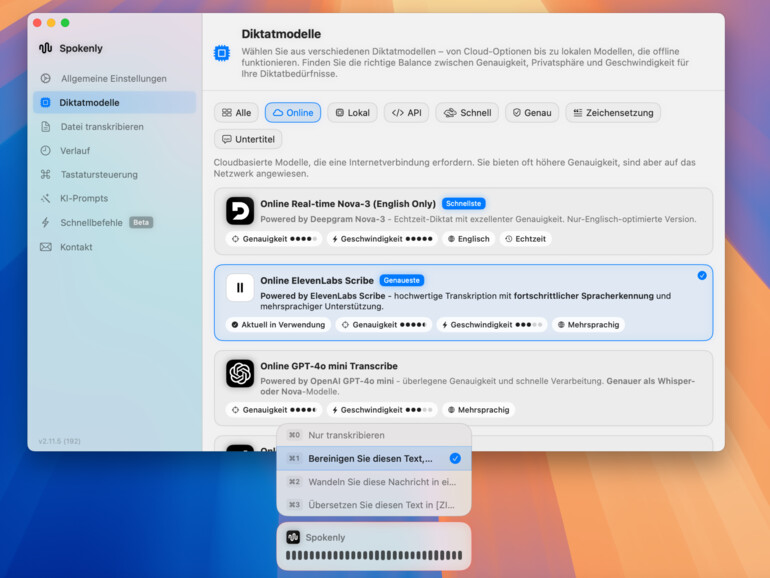The image size is (770, 578).
Task: Click the blue Diktatmodelle header chip icon
Action: click(x=222, y=53)
